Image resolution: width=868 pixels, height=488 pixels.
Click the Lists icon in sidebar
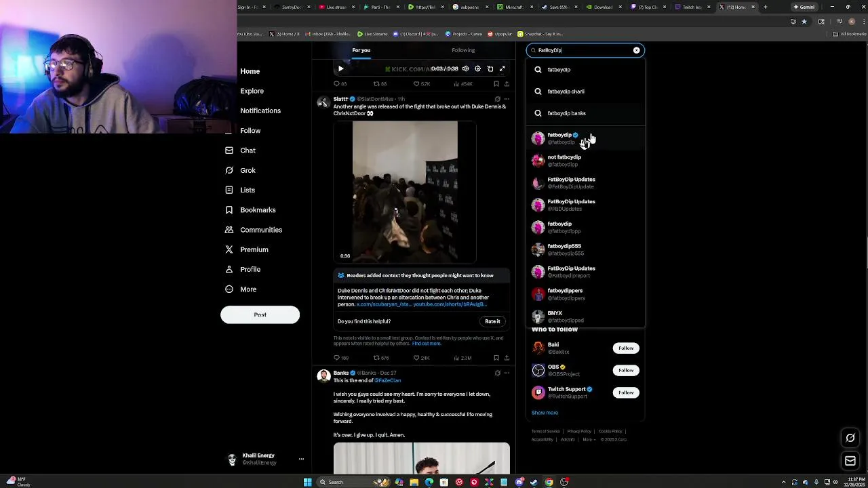[229, 190]
